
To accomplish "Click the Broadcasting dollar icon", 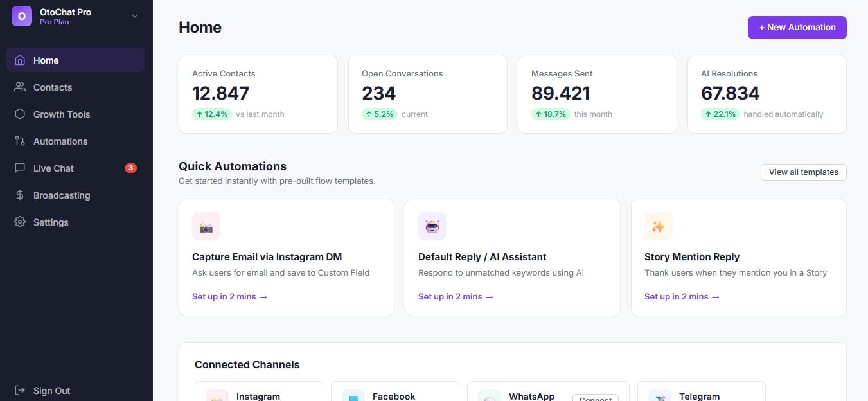I will (x=20, y=195).
